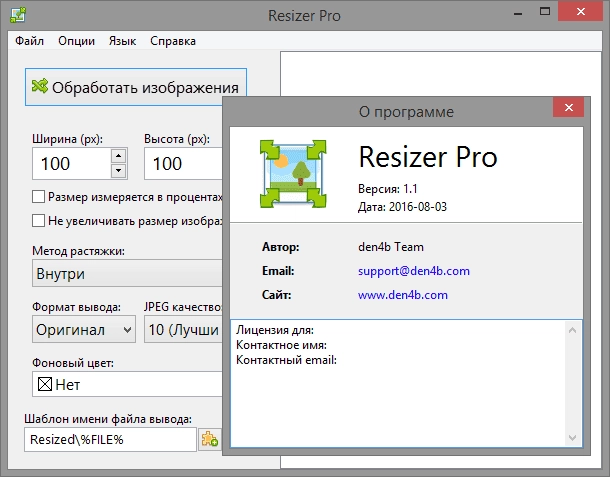Close the О программе dialog
610x477 pixels.
(x=568, y=107)
